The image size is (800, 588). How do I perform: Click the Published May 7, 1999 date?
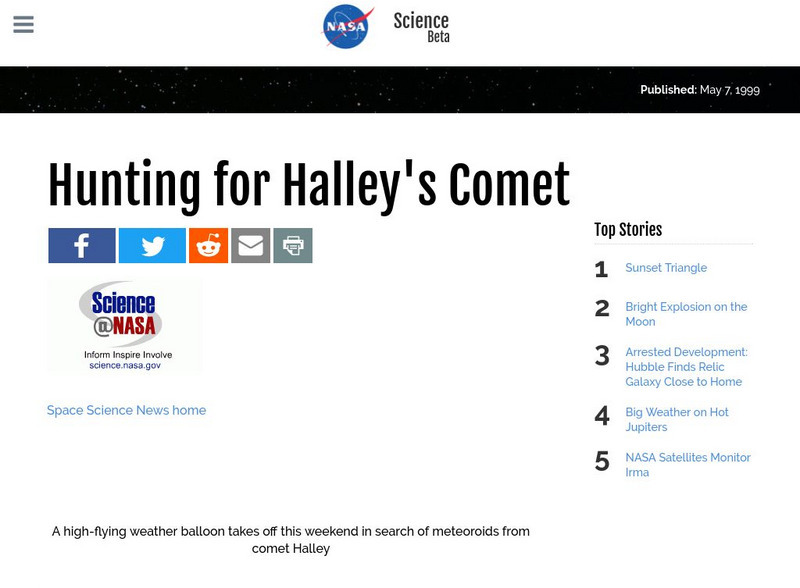(x=700, y=90)
